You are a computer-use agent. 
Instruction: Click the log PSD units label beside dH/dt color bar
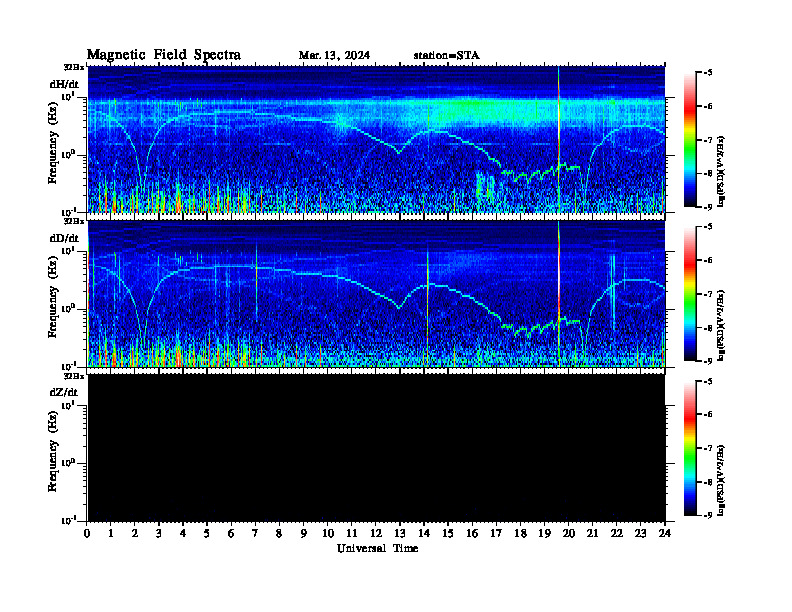click(721, 171)
